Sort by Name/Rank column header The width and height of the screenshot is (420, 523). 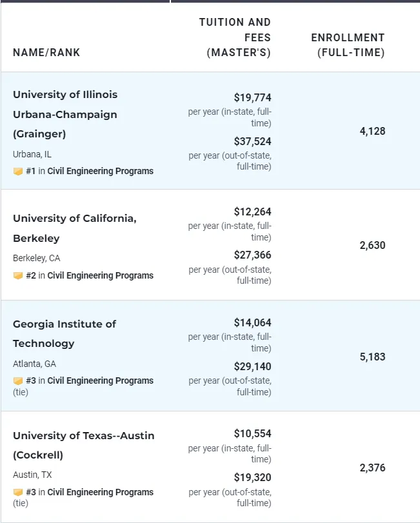click(x=46, y=53)
